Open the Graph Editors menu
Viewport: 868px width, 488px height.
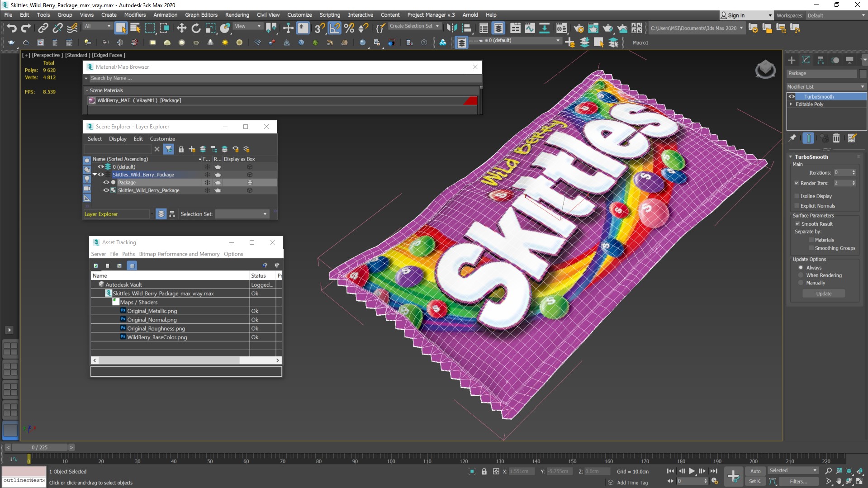click(201, 15)
